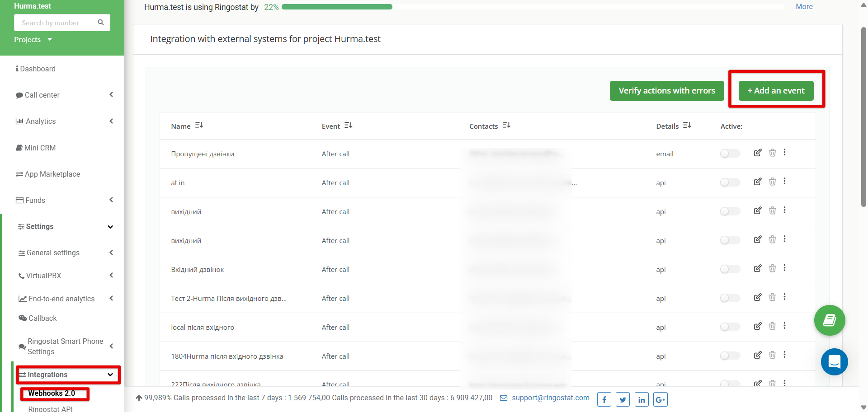
Task: Edit the 'local після вхідного' event
Action: tap(758, 326)
